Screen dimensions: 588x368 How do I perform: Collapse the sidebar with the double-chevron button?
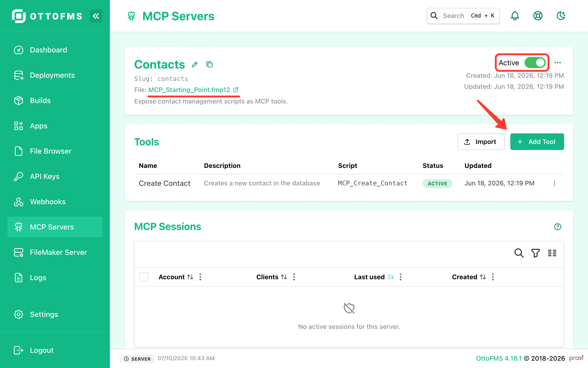pyautogui.click(x=96, y=16)
